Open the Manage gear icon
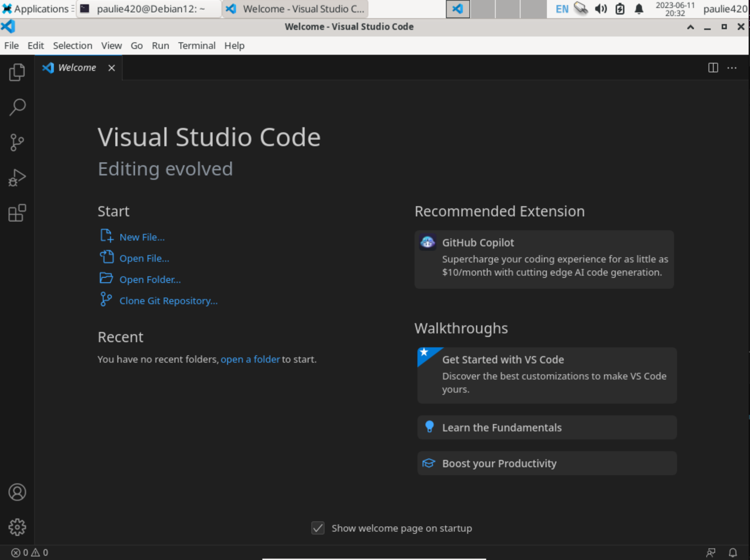The image size is (750, 560). point(17,527)
